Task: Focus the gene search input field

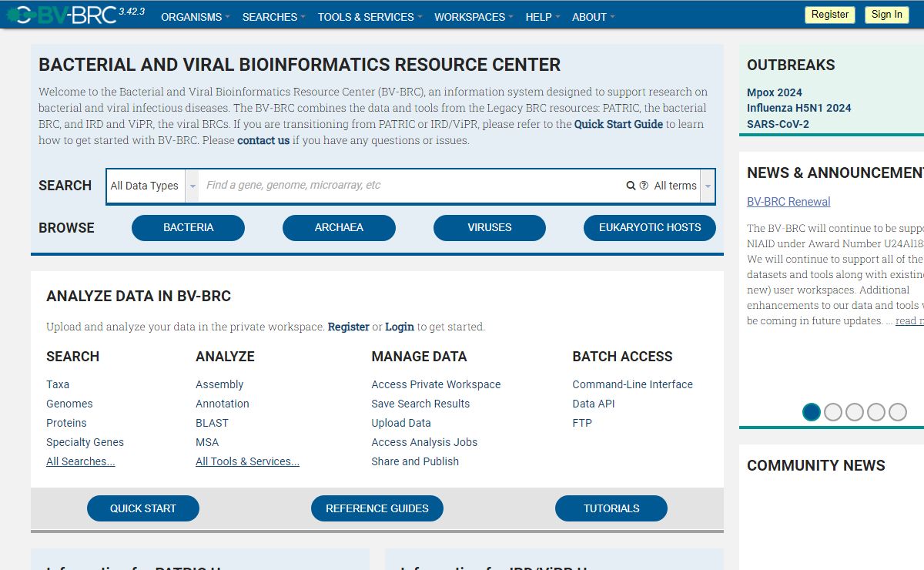Action: (412, 186)
